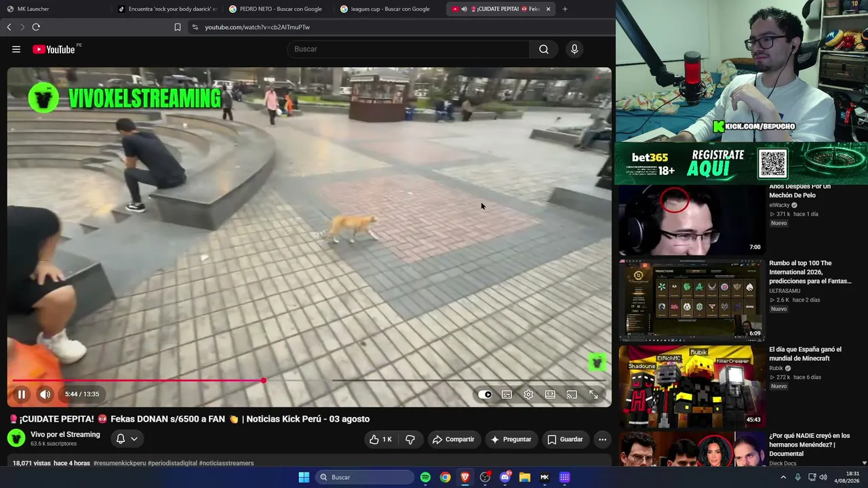This screenshot has height=488, width=868.
Task: Mute the tab via its speaker icon
Action: click(x=465, y=9)
